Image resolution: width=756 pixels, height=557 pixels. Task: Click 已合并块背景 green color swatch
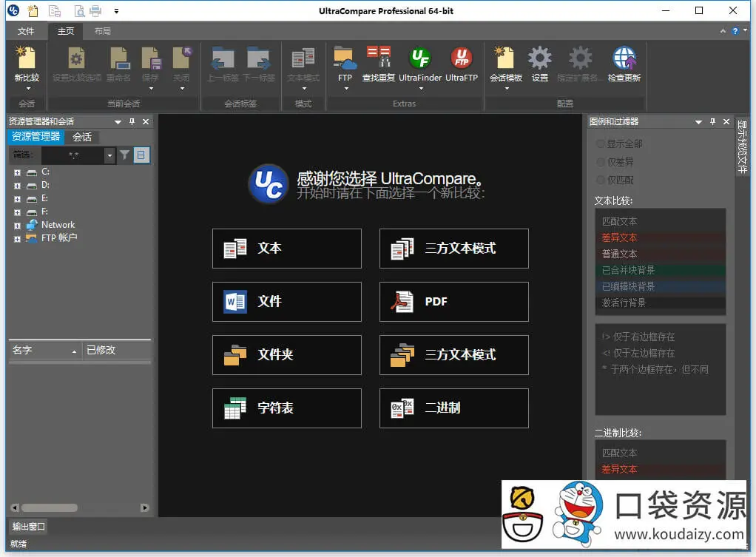[661, 270]
